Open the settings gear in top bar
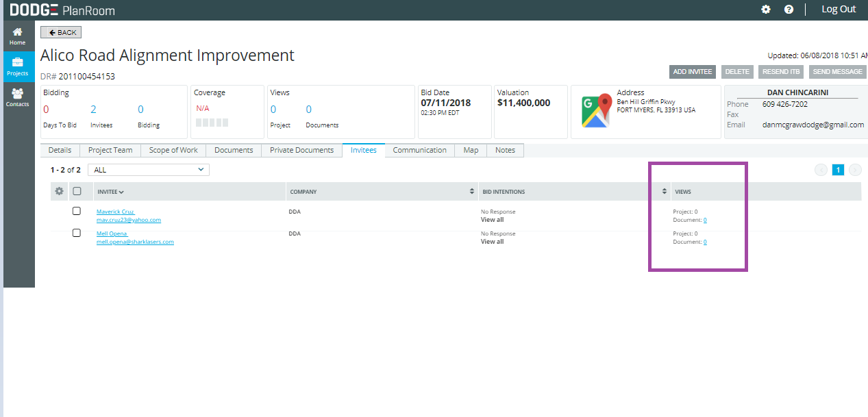Image resolution: width=868 pixels, height=417 pixels. [x=766, y=10]
